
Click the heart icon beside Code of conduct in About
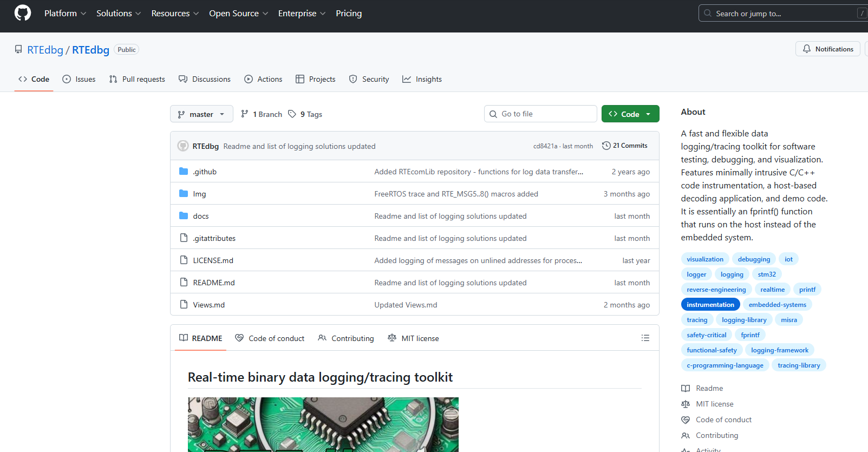(686, 420)
